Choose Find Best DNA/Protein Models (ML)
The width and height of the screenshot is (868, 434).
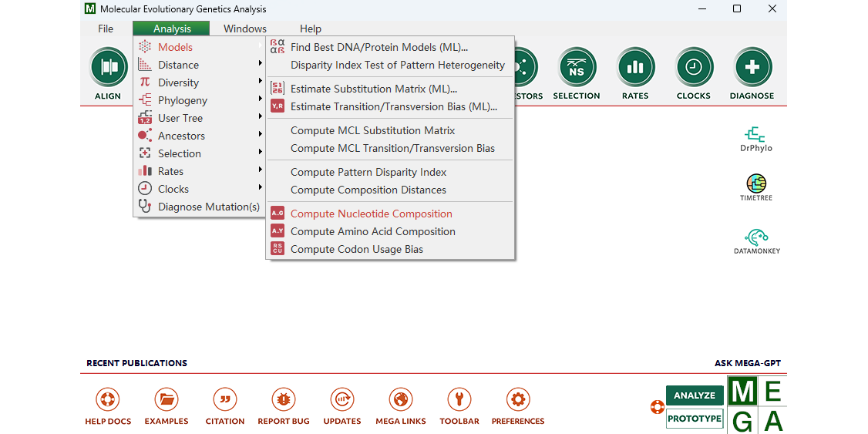point(378,47)
